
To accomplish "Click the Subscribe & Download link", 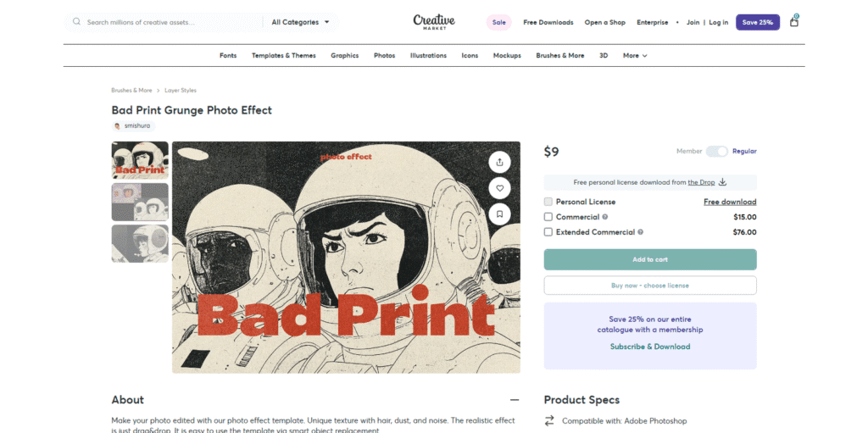I will (x=650, y=347).
